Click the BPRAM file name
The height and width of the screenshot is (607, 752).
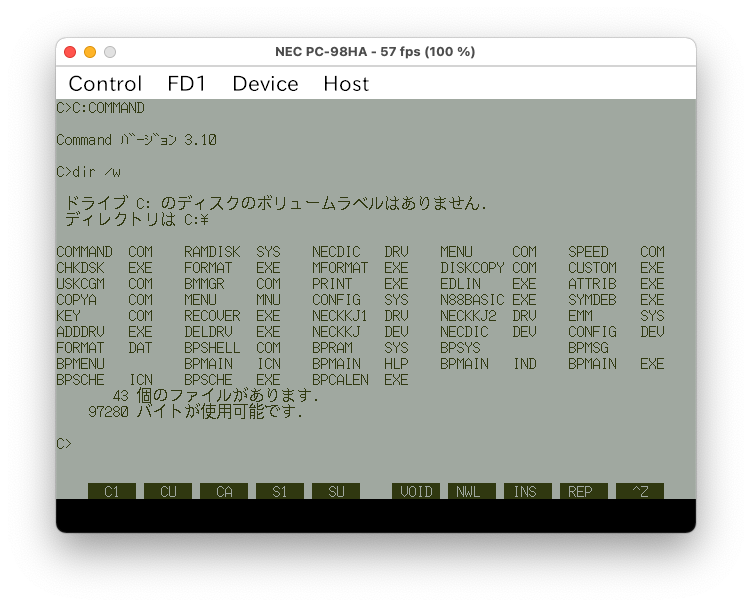332,348
